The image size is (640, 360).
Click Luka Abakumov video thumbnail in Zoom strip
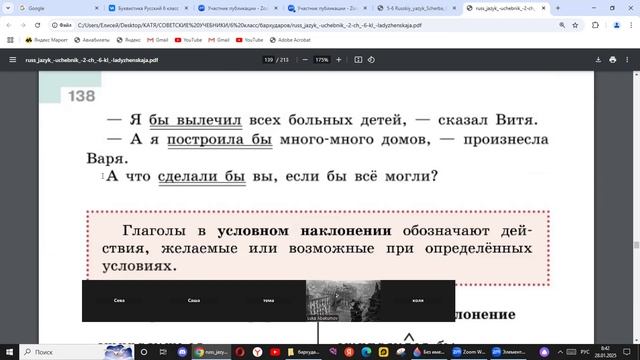(x=343, y=301)
